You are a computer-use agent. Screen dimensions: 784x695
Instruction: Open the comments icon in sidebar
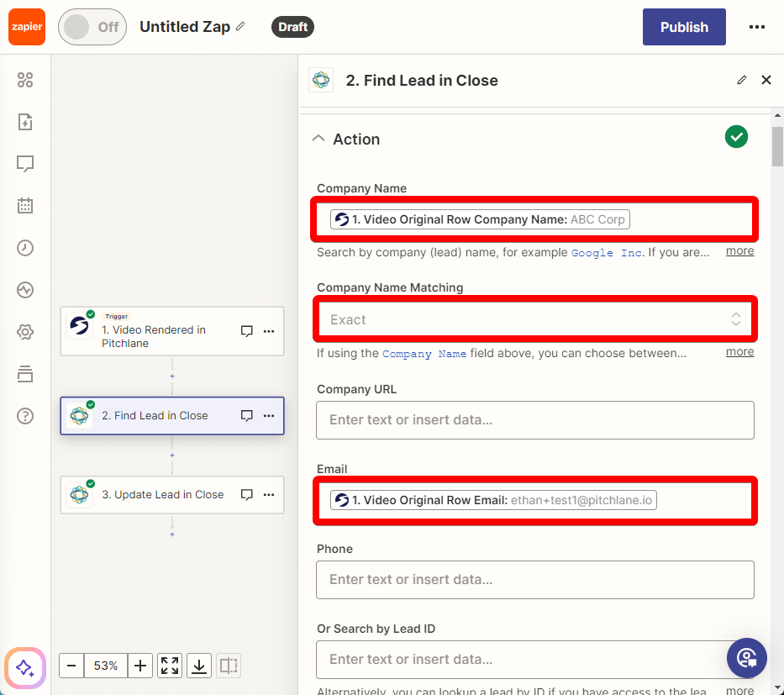pyautogui.click(x=25, y=164)
